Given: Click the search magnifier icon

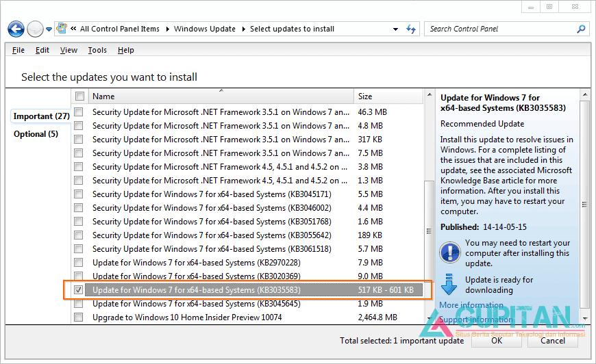Looking at the screenshot, I should tap(581, 29).
